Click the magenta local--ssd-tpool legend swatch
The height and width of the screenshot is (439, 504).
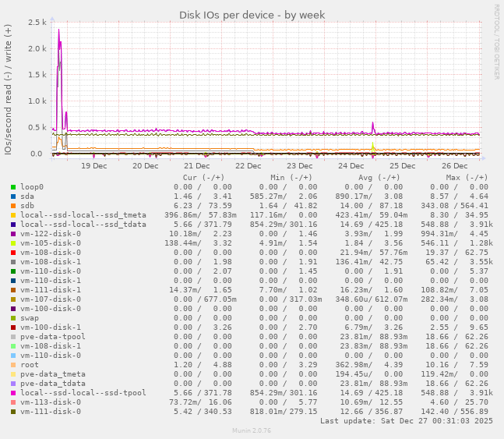13,393
